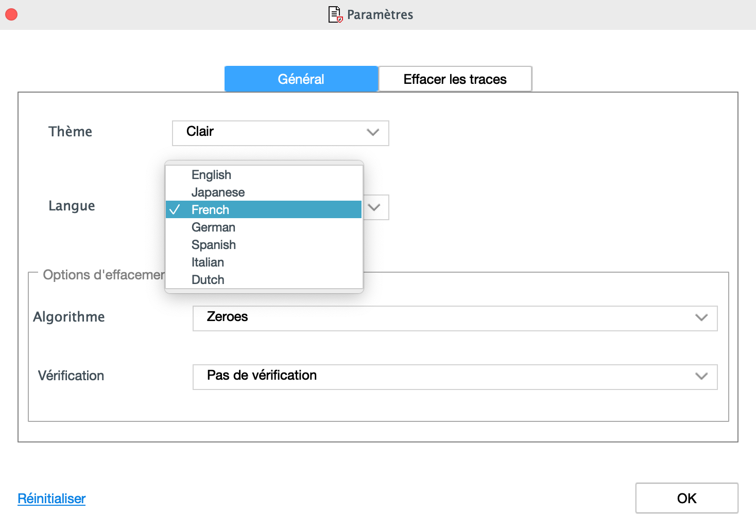Switch to the Général tab
The image size is (756, 532).
tap(301, 79)
